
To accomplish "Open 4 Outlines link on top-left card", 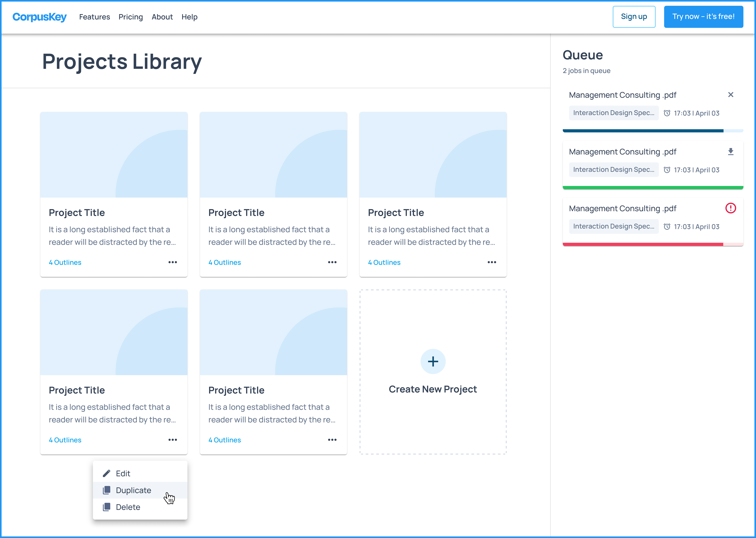I will tap(65, 262).
